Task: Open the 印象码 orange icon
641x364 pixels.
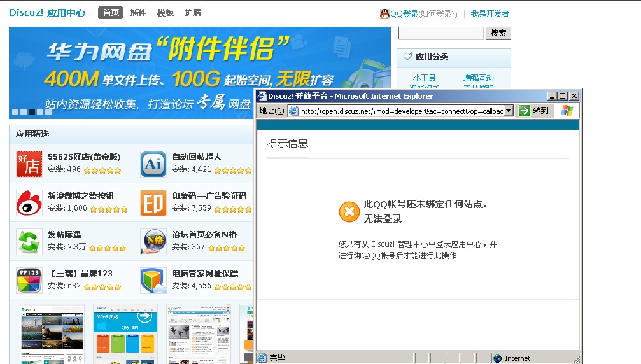Action: point(153,202)
